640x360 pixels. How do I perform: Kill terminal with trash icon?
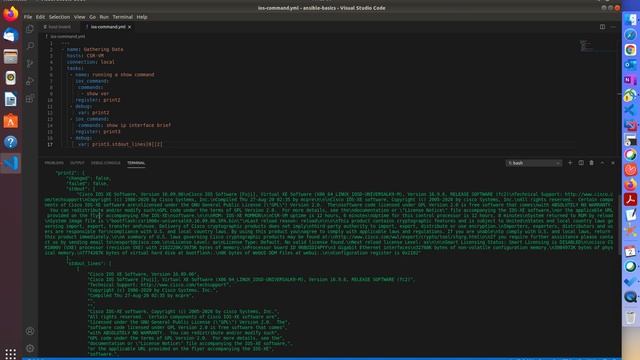point(591,163)
